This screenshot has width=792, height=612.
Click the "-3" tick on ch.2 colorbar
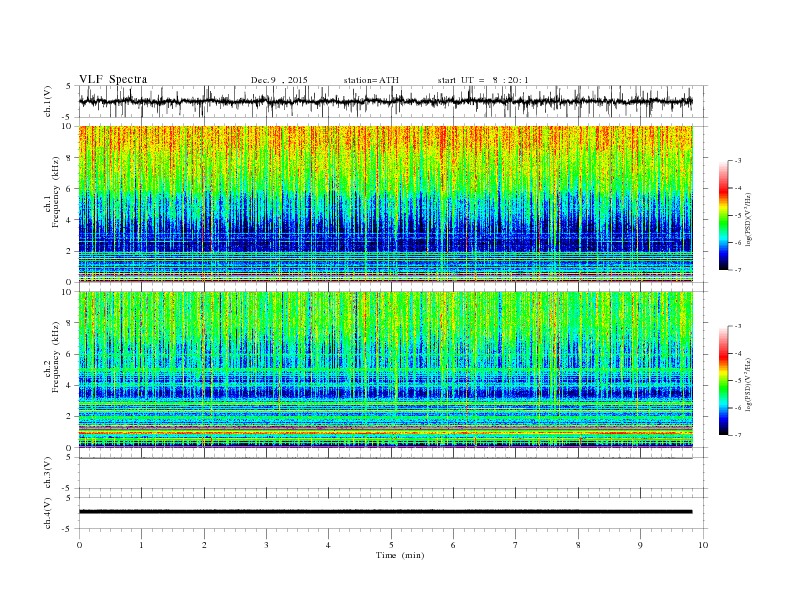(x=737, y=326)
